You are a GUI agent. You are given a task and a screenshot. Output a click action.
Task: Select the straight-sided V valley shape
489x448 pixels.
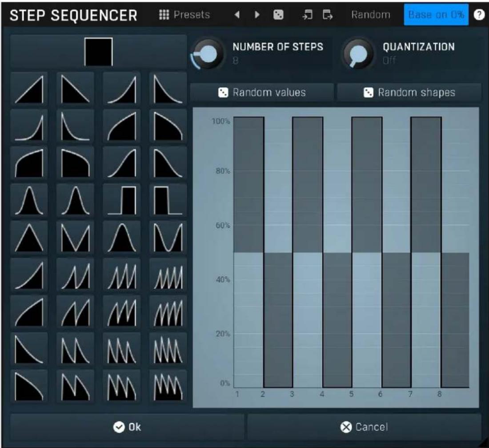75,238
